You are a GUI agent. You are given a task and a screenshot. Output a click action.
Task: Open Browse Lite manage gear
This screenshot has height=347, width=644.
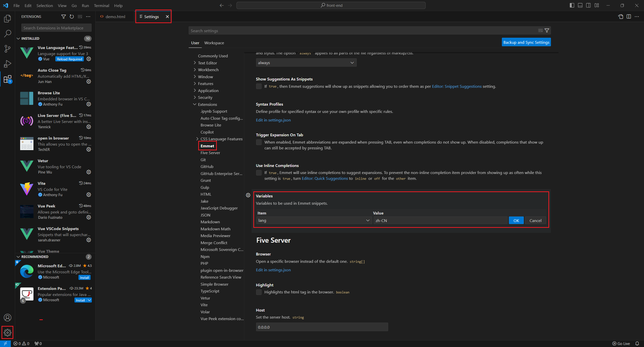coord(89,104)
